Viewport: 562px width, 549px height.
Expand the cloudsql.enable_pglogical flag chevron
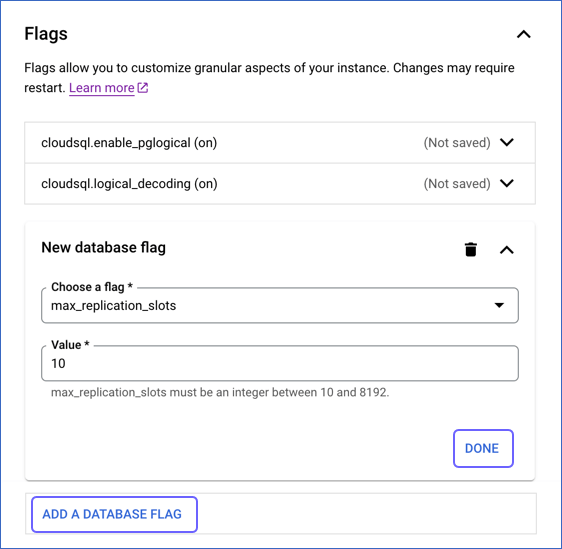[x=507, y=142]
